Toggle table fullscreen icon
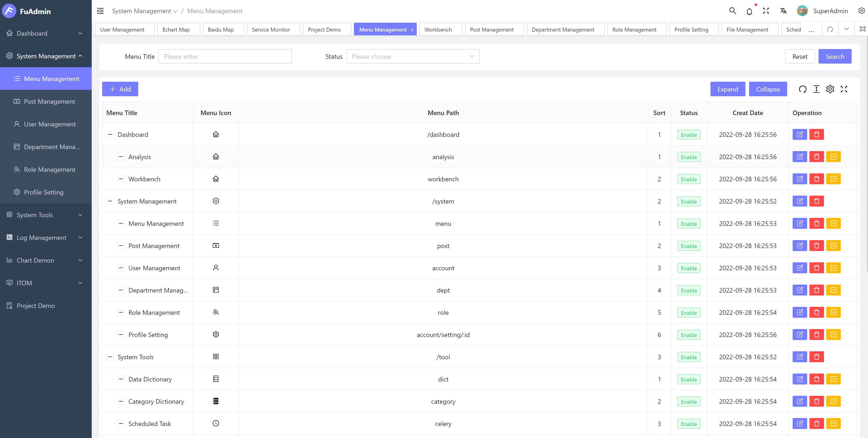The width and height of the screenshot is (868, 438). tap(844, 89)
